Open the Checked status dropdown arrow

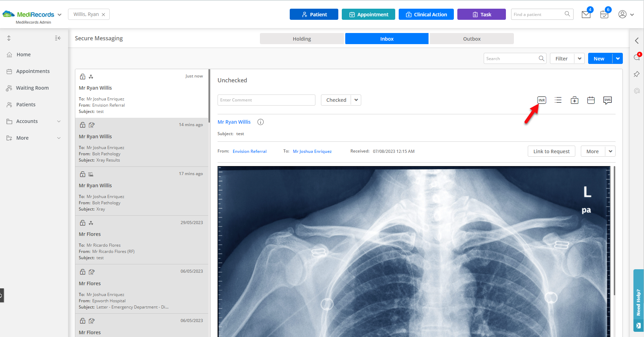(356, 100)
